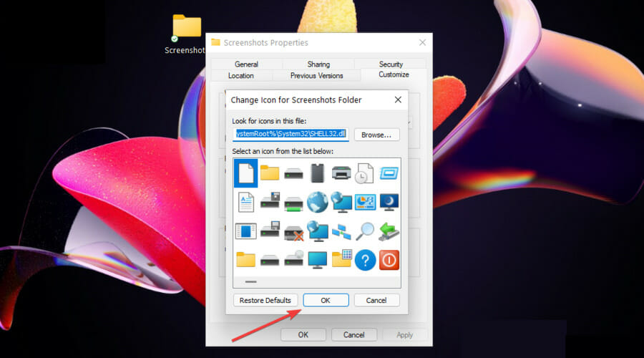Screen dimensions: 644x358
Task: Choose the drive icon with green light
Action: pos(293,203)
